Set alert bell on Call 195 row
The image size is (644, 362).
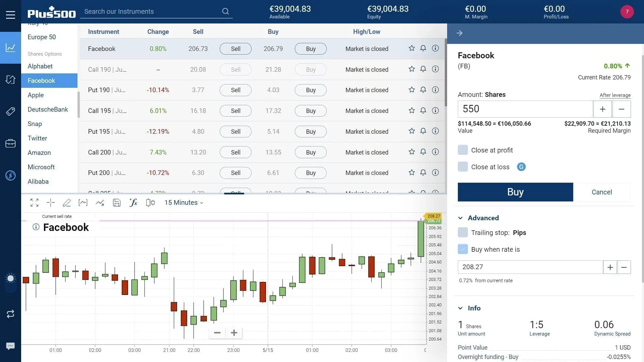click(x=423, y=111)
